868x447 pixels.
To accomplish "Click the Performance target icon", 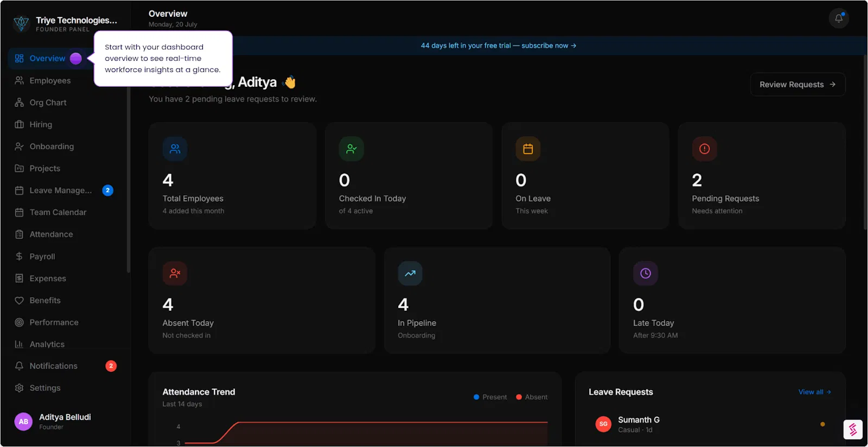I will tap(20, 322).
